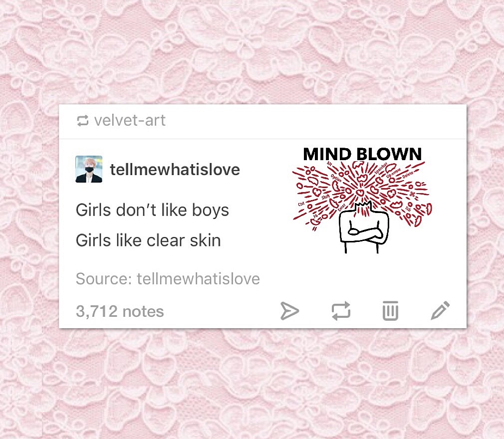Viewport: 504px width, 439px height.
Task: Edit the post with pencil icon
Action: pos(440,310)
